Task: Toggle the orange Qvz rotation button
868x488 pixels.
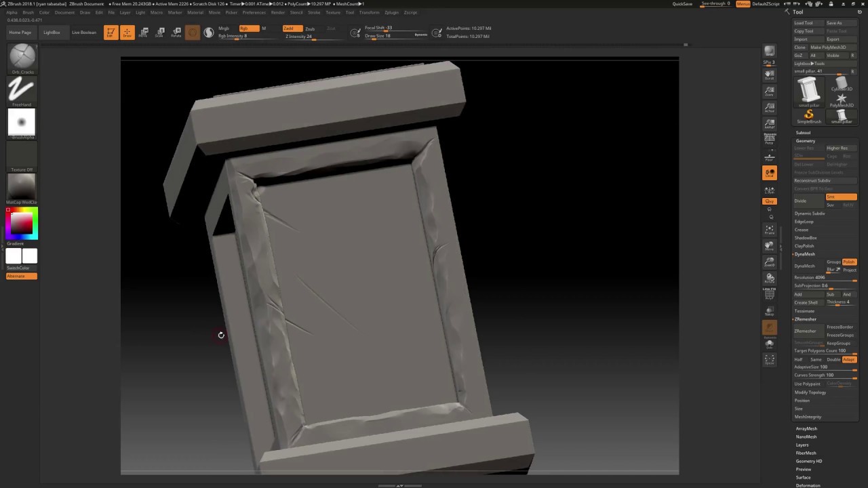Action: (x=769, y=201)
